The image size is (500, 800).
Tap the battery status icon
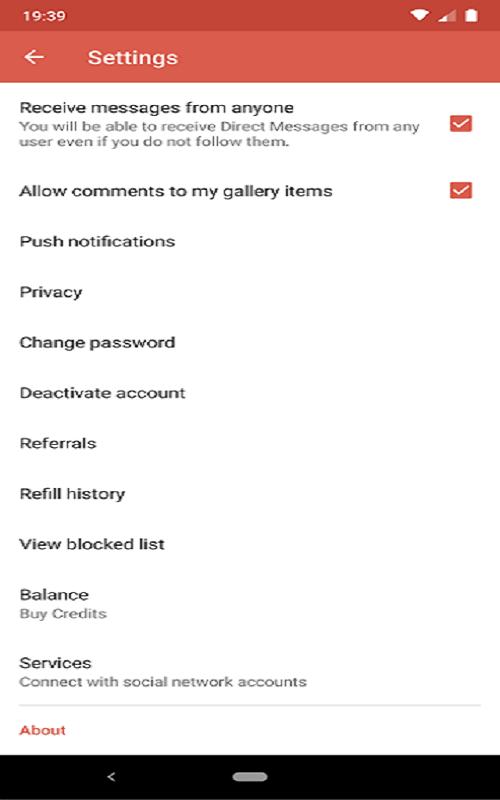471,16
